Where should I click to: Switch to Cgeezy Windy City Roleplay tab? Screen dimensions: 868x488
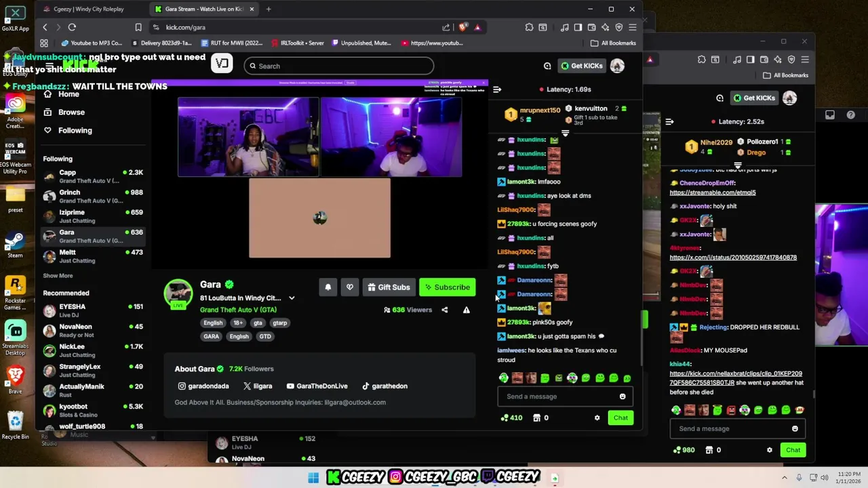point(88,9)
